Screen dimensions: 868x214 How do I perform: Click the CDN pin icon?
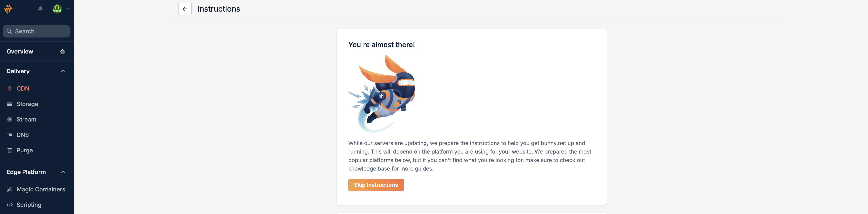tap(10, 89)
